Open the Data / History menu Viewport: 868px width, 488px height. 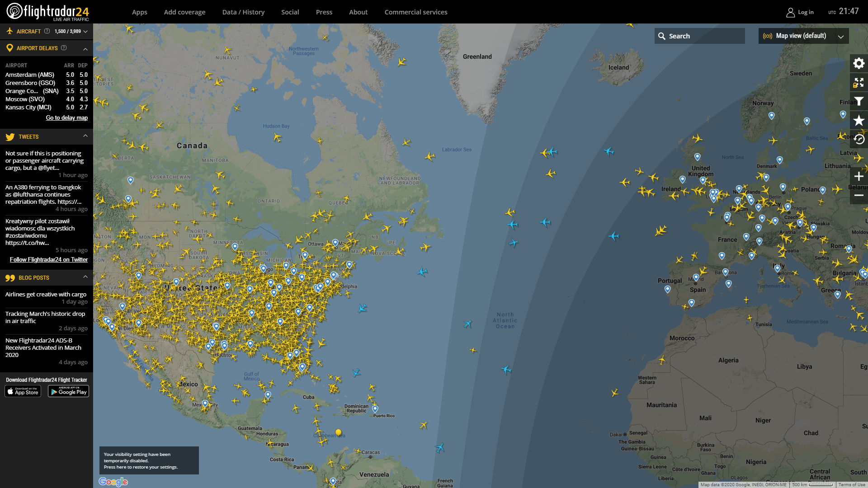[x=243, y=12]
